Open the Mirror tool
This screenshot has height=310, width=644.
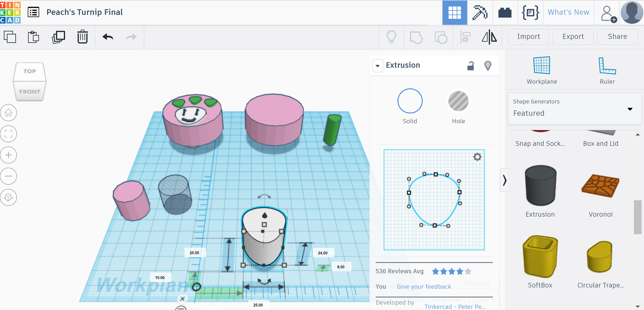pos(489,37)
